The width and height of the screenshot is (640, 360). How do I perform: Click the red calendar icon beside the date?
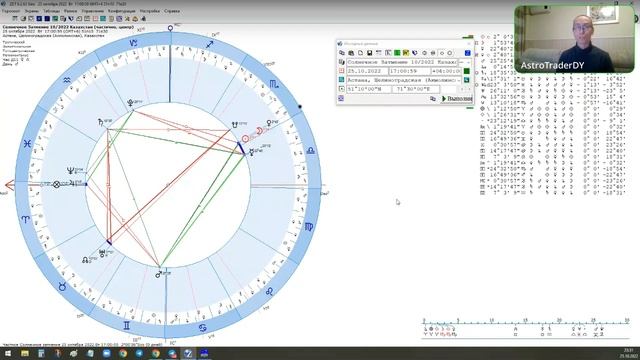click(x=342, y=71)
